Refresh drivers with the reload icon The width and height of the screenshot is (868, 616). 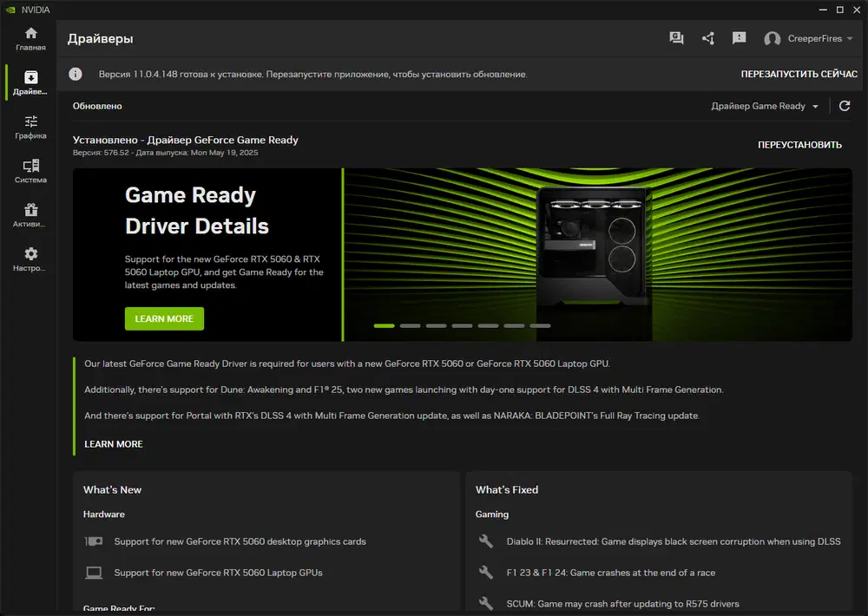click(x=845, y=106)
